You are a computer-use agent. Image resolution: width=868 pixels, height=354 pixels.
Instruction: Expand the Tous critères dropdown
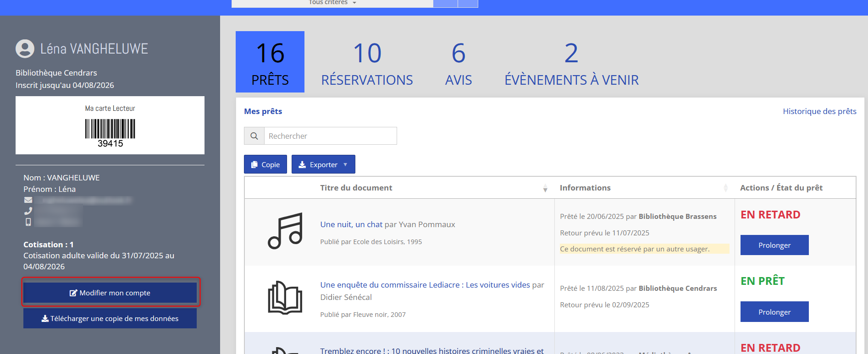[332, 3]
